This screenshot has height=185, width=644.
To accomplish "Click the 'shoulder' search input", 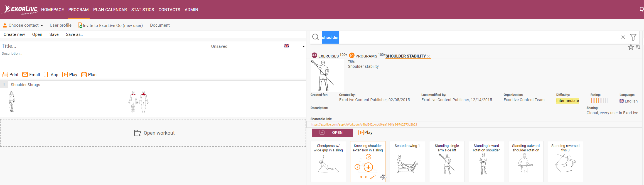I will coord(470,37).
